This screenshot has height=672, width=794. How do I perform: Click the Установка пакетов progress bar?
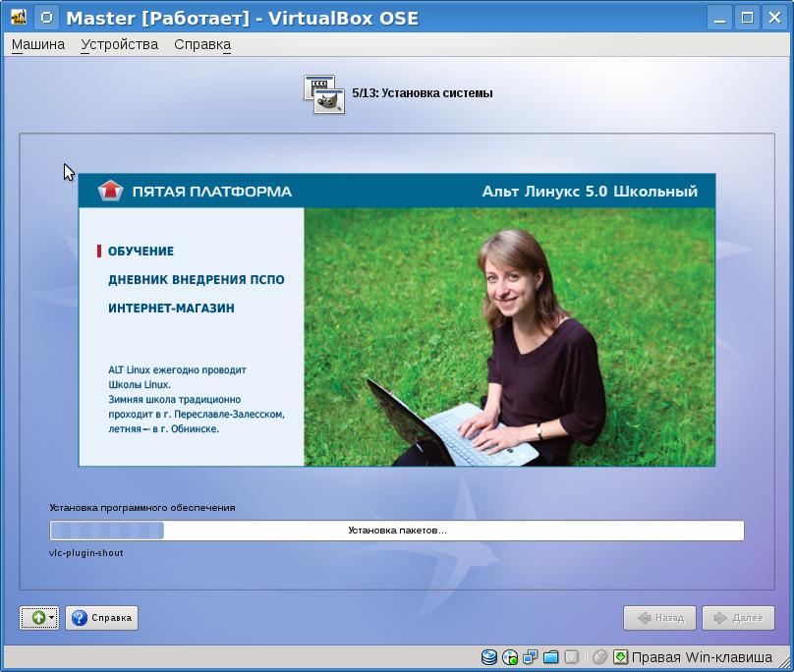(397, 531)
